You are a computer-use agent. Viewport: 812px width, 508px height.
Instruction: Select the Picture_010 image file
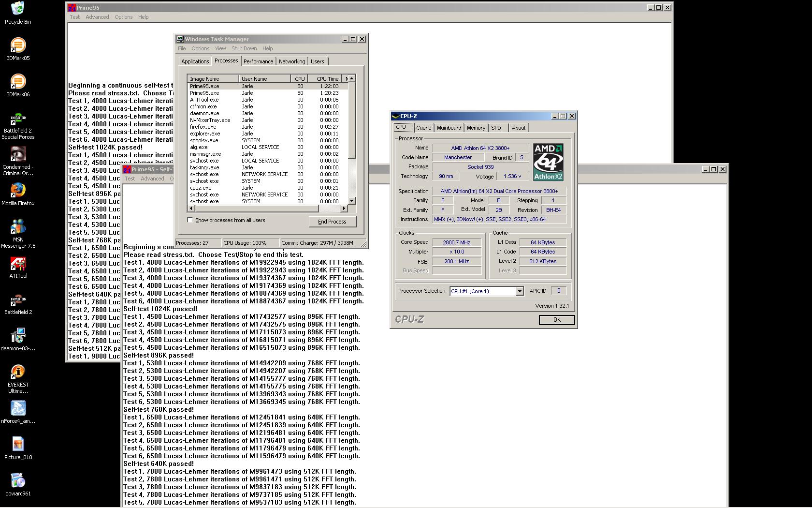pos(18,448)
